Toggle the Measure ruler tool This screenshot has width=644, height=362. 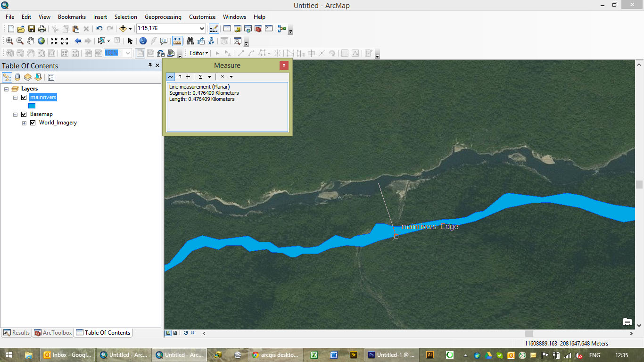177,41
